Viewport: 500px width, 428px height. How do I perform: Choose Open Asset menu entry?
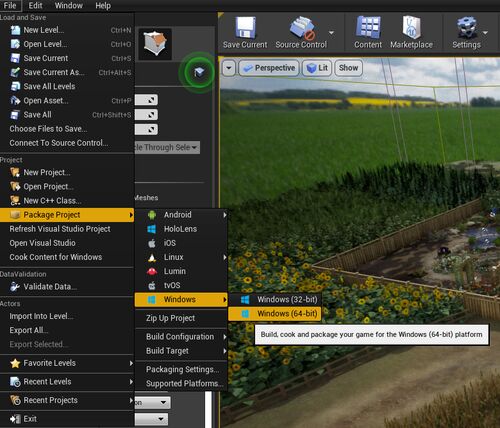click(x=67, y=101)
